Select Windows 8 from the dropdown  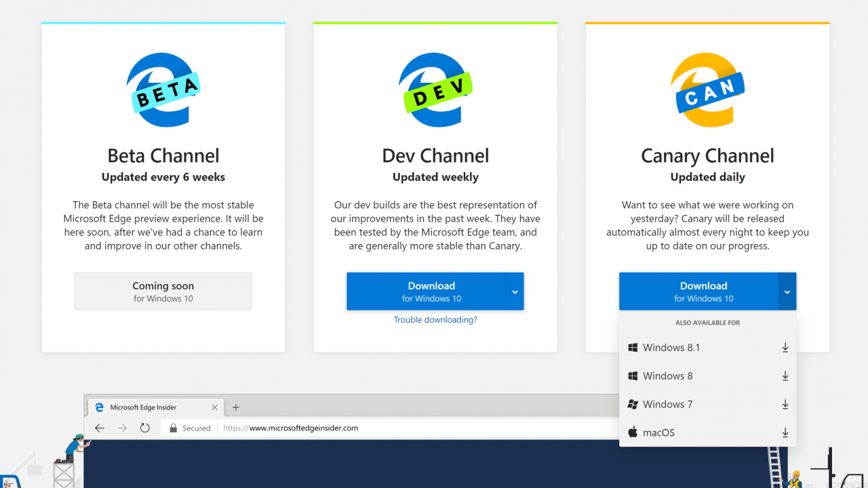pos(708,376)
